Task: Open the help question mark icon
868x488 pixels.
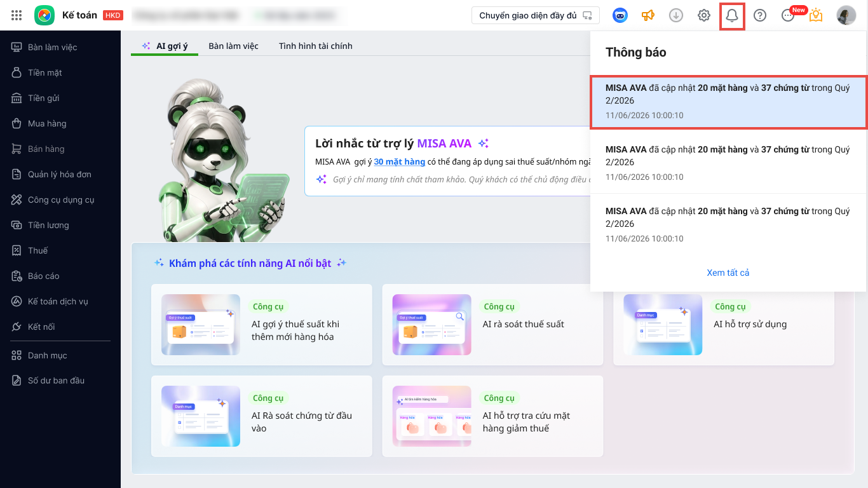Action: [x=760, y=15]
